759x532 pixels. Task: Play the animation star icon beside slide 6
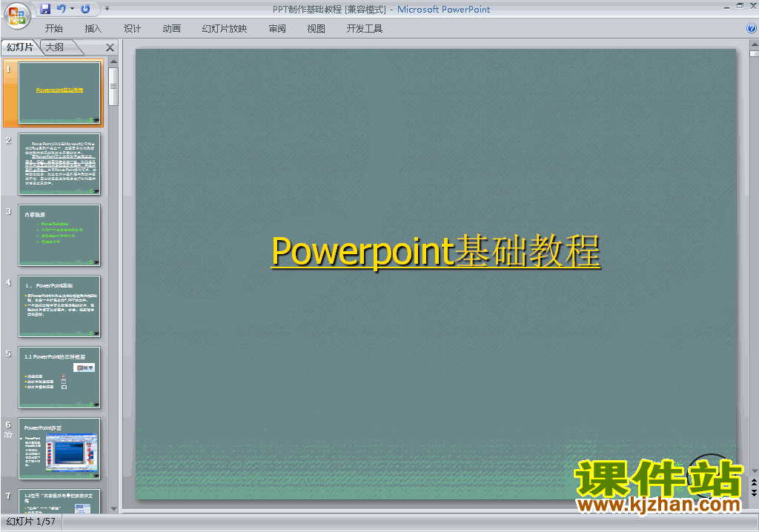(x=8, y=434)
